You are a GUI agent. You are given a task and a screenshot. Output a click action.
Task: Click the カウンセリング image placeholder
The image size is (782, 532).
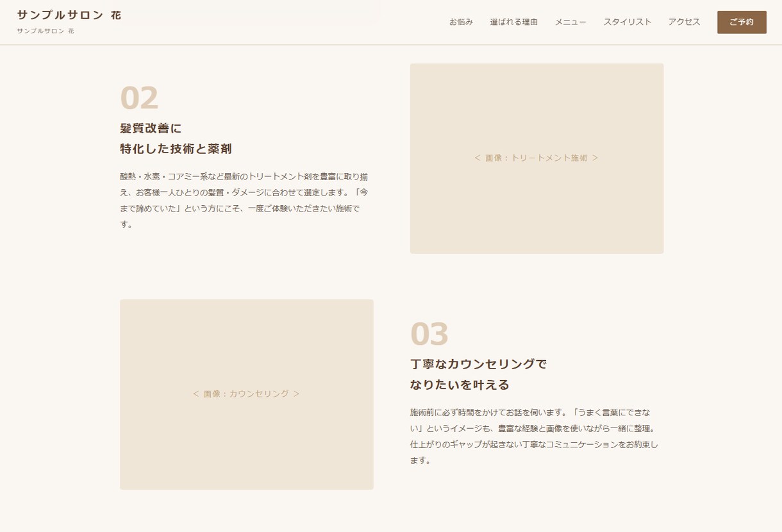(x=246, y=394)
